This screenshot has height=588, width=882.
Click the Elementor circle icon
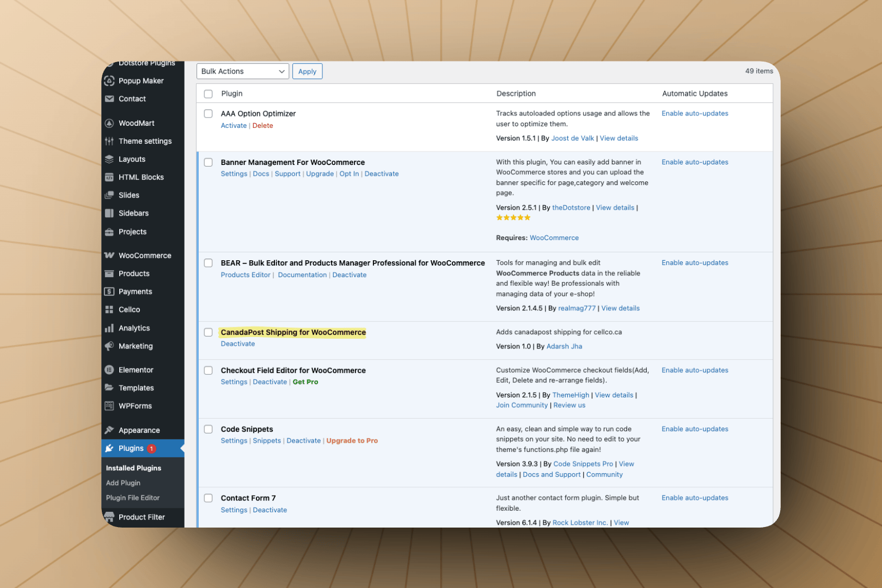point(109,370)
